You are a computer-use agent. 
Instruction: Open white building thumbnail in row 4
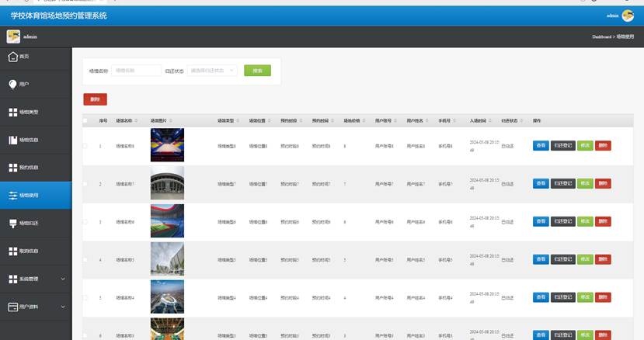tap(167, 259)
